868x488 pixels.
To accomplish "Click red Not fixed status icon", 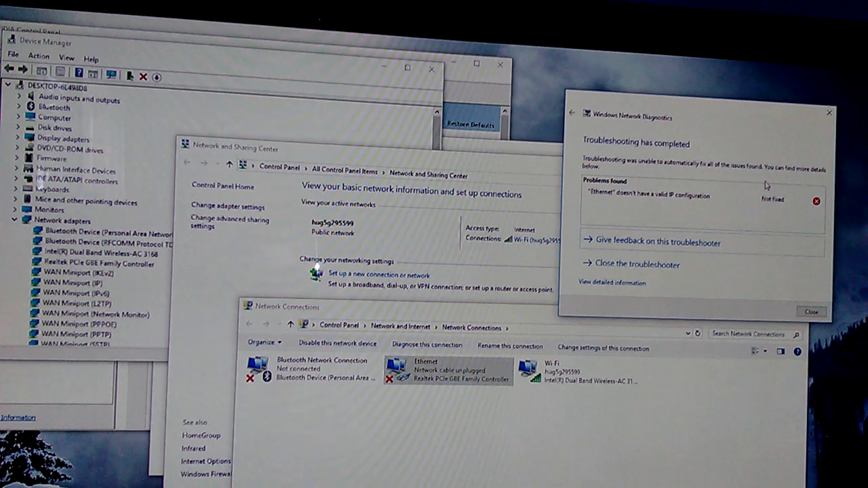I will pyautogui.click(x=816, y=201).
